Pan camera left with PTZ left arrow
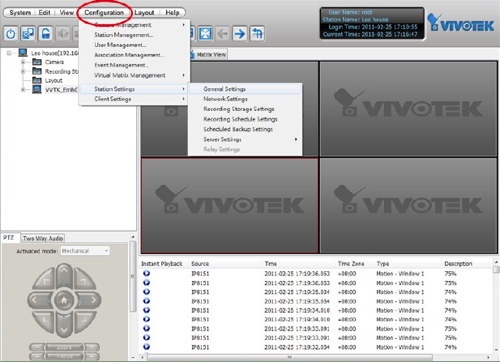The height and width of the screenshot is (362, 500). (x=37, y=300)
